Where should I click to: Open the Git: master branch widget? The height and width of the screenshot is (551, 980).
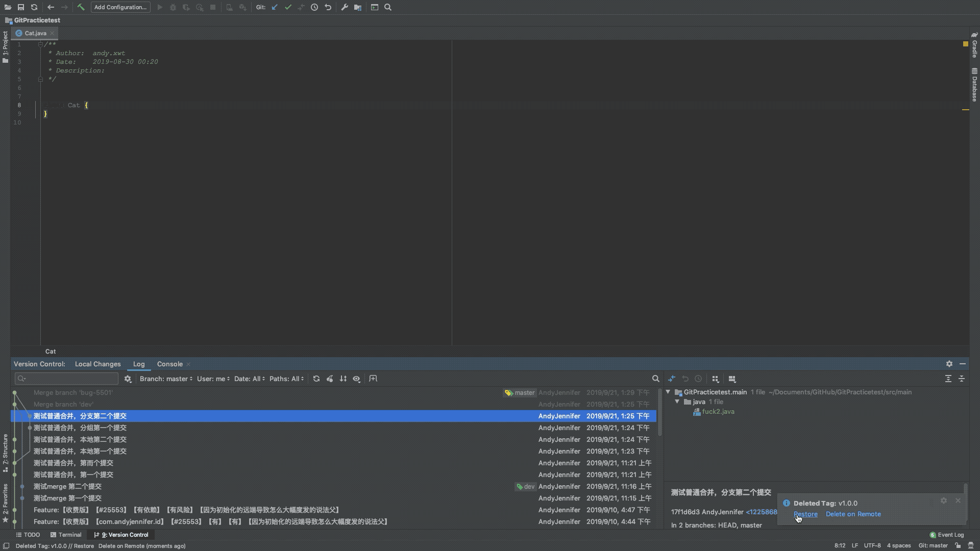pos(933,545)
